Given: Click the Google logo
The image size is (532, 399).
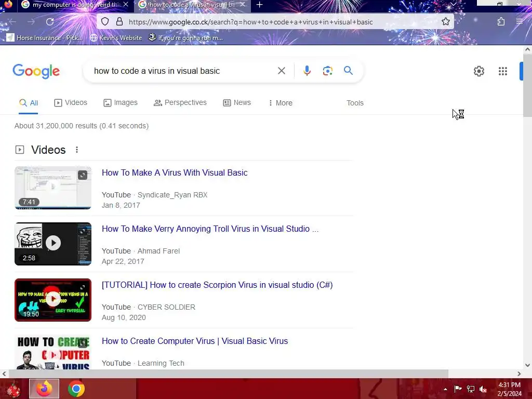Looking at the screenshot, I should click(36, 71).
